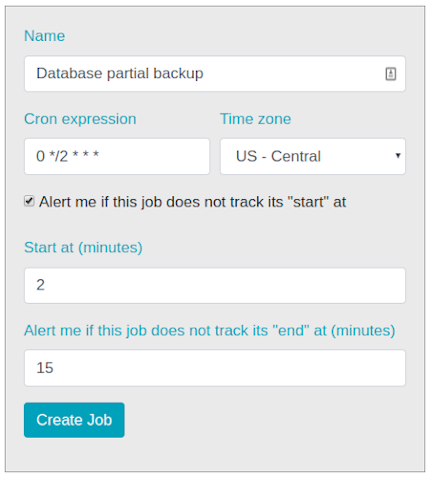This screenshot has height=477, width=430.
Task: Click the 'Alert me ... "end" at (minutes)' label
Action: [x=210, y=331]
